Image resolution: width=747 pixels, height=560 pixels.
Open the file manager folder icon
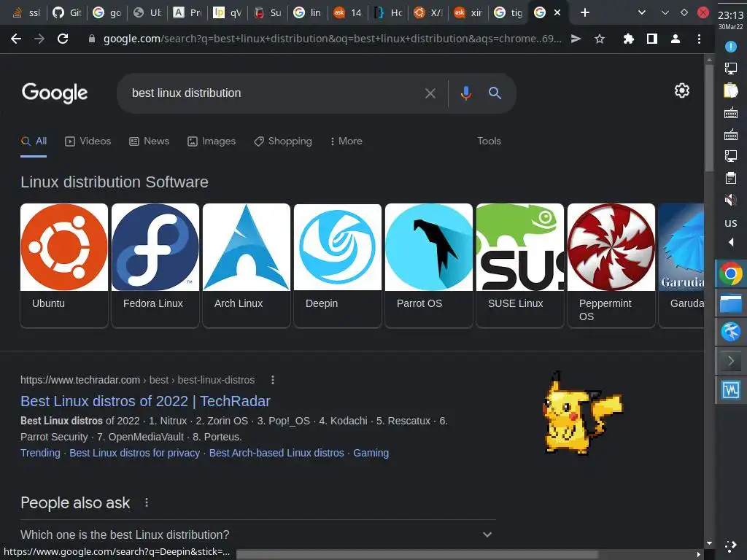[730, 304]
